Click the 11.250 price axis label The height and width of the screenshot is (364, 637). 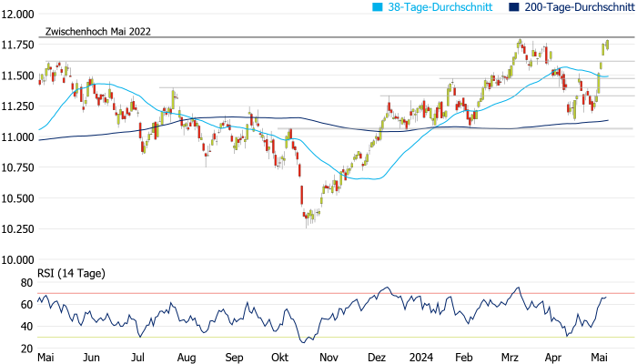(17, 106)
